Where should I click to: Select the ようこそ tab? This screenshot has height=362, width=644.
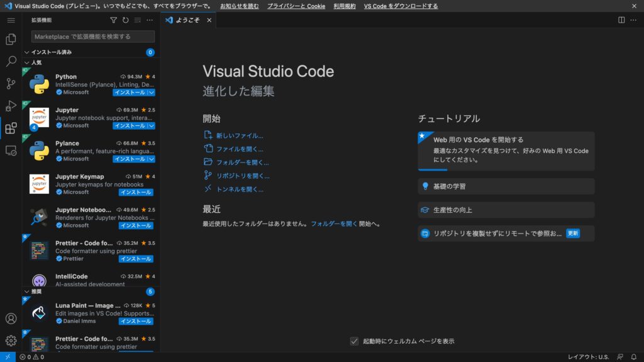click(x=187, y=20)
